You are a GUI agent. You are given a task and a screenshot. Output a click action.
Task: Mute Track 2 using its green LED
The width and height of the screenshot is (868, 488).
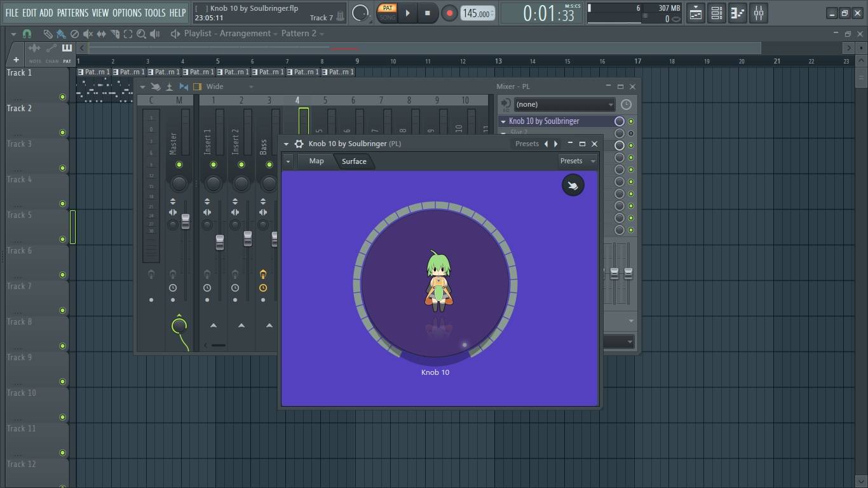(x=62, y=133)
